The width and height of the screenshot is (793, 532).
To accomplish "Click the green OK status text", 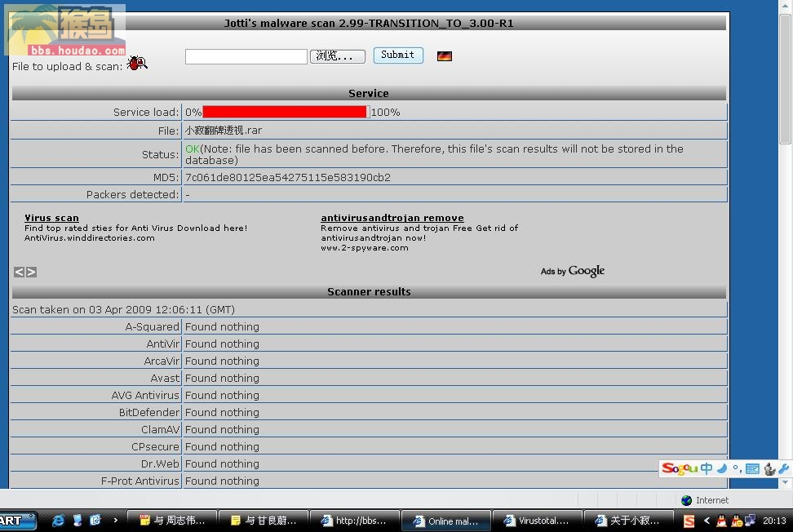I will click(x=193, y=149).
